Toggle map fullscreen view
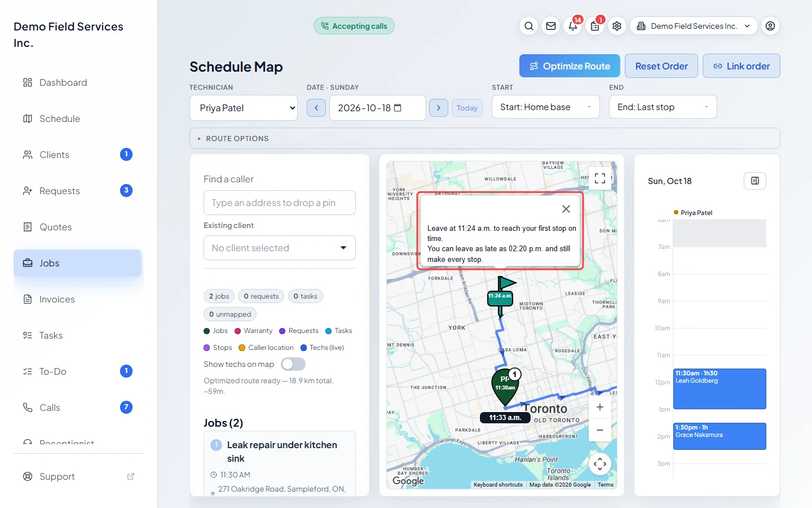This screenshot has height=508, width=812. click(x=600, y=178)
